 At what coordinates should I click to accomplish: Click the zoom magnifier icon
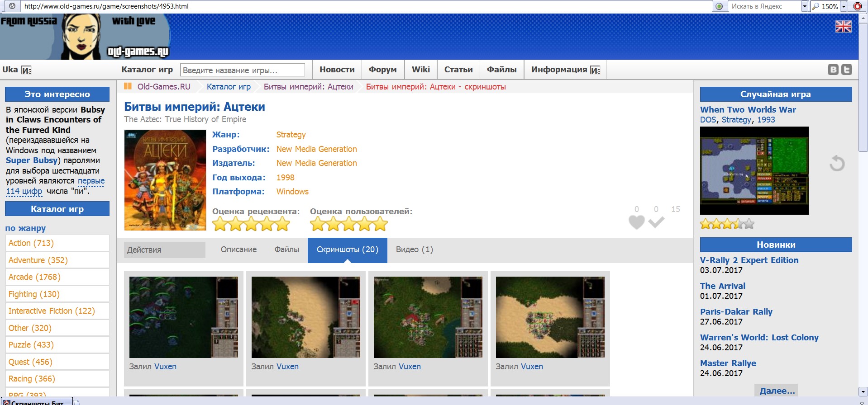[x=816, y=6]
